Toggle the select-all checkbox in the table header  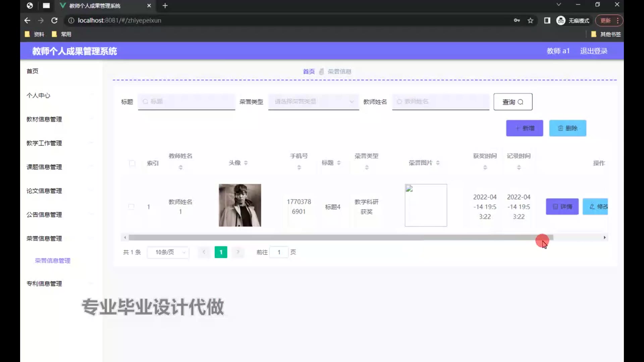point(132,163)
